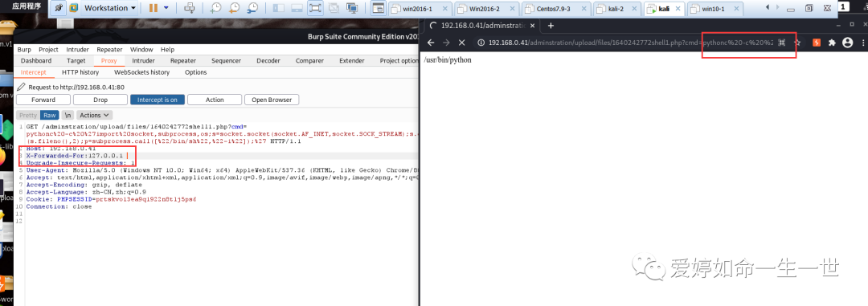View site information icon in address bar
This screenshot has width=868, height=306.
click(x=481, y=43)
